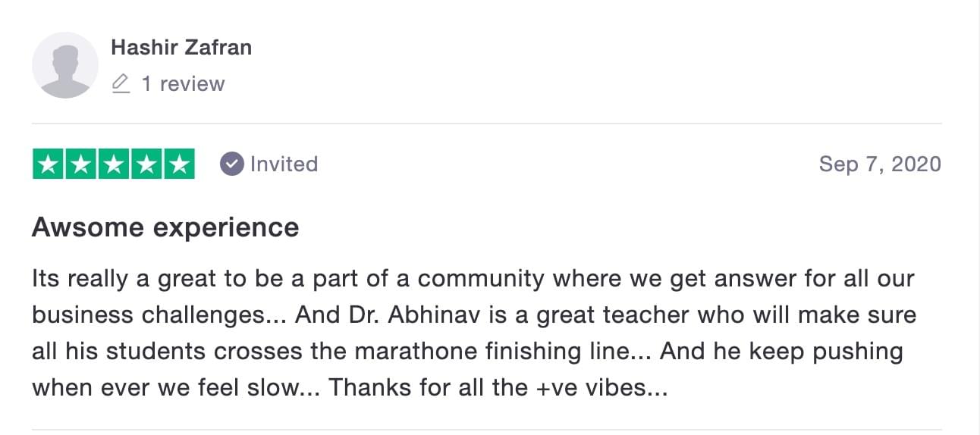Click the pencil review-count icon
This screenshot has width=980, height=435.
click(x=121, y=83)
